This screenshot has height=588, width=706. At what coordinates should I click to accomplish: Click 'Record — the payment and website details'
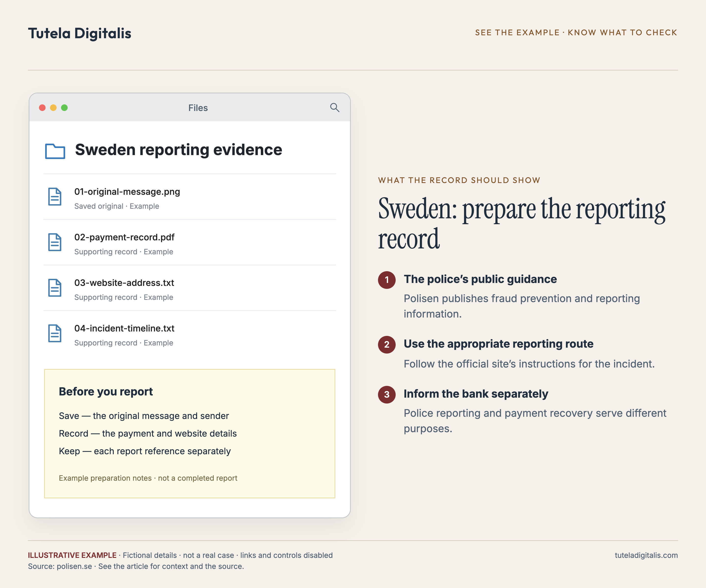tap(148, 433)
